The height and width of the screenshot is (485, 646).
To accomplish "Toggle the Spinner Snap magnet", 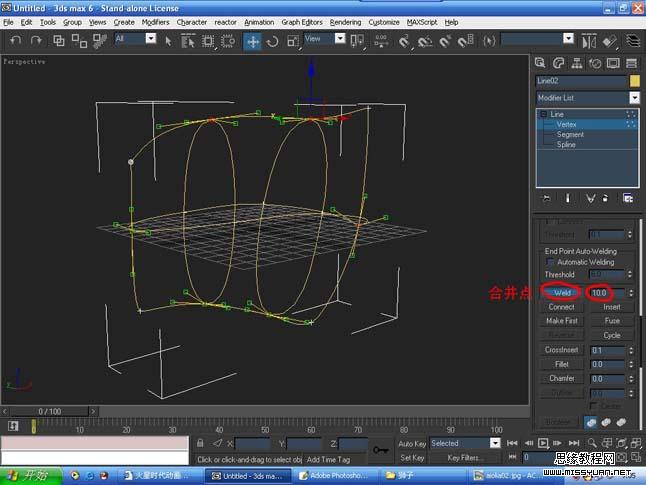I will [466, 41].
